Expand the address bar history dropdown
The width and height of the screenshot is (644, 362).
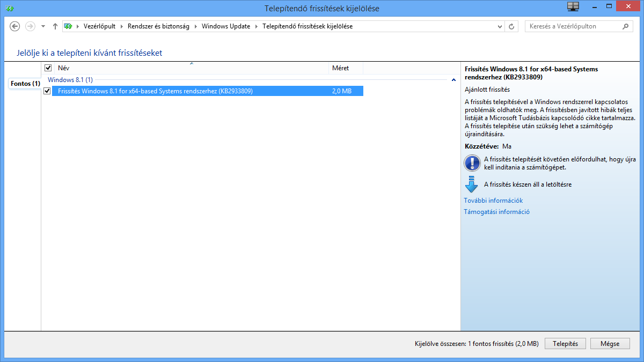[x=500, y=26]
